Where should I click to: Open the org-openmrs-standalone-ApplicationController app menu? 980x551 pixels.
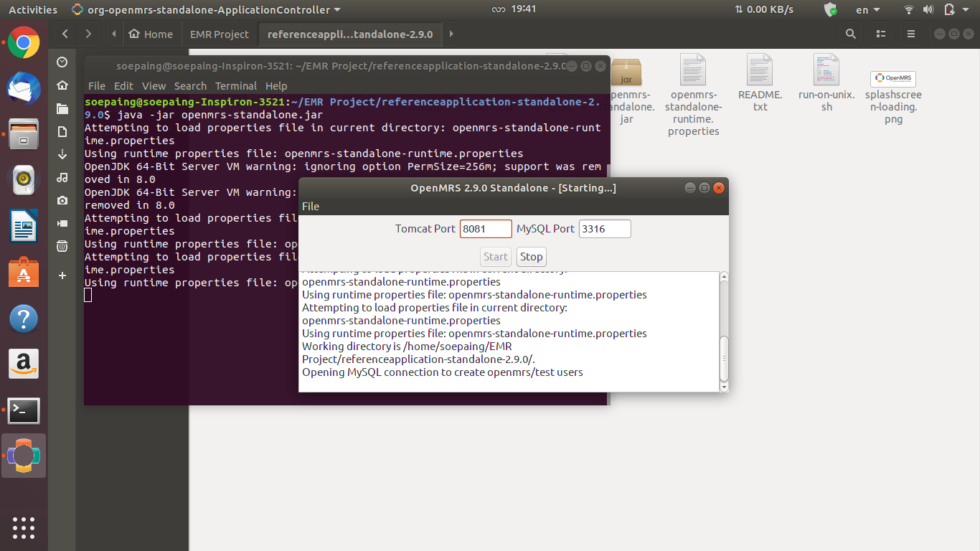point(207,9)
